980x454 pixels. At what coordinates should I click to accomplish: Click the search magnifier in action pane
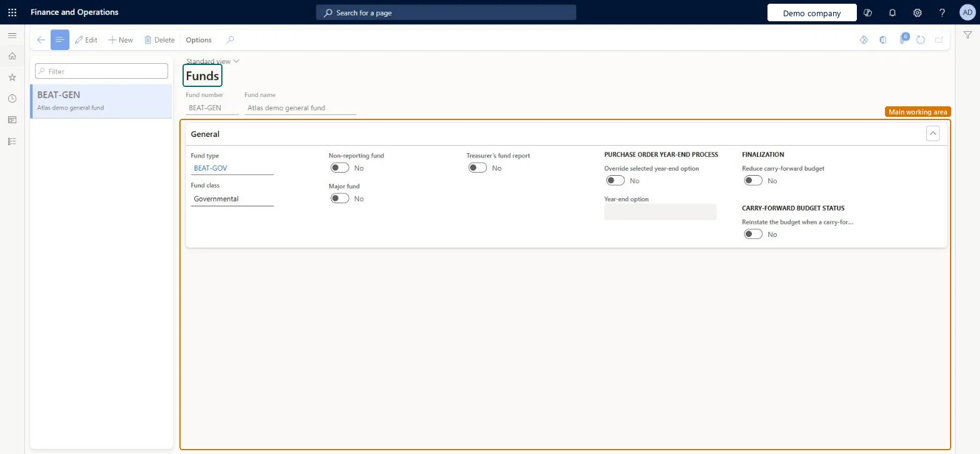click(230, 39)
